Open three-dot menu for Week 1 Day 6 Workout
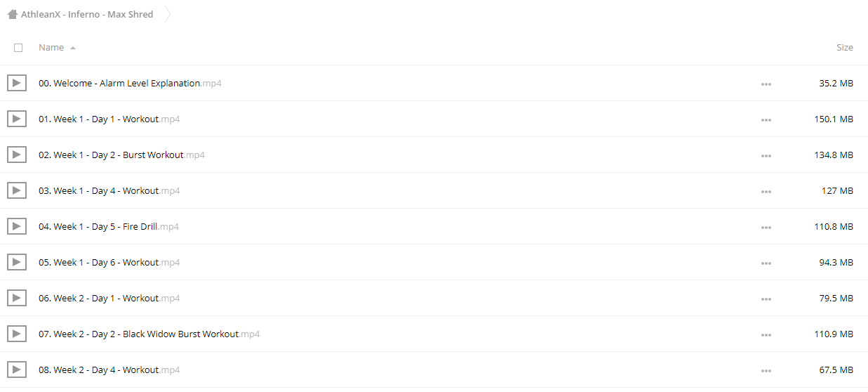The image size is (868, 392). pyautogui.click(x=766, y=263)
